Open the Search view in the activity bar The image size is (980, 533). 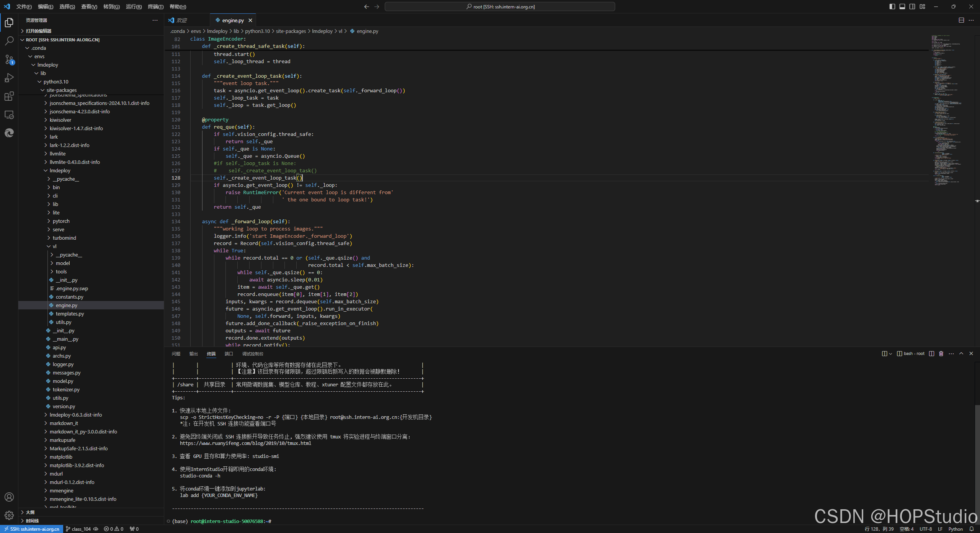point(9,41)
